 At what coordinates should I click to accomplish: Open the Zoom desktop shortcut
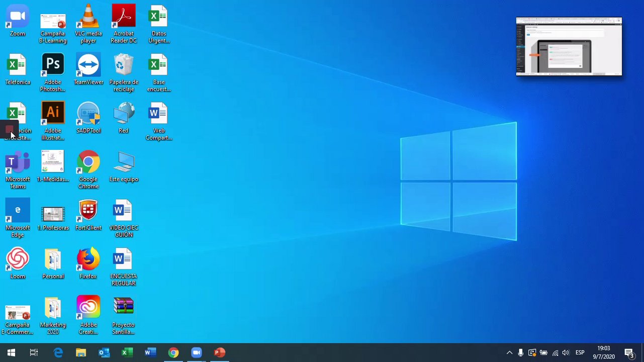coord(18,21)
